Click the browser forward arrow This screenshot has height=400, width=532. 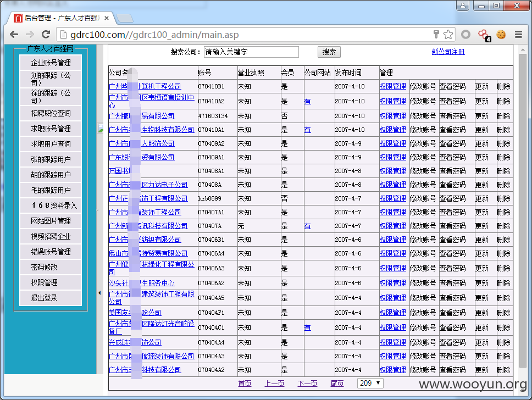coord(30,34)
